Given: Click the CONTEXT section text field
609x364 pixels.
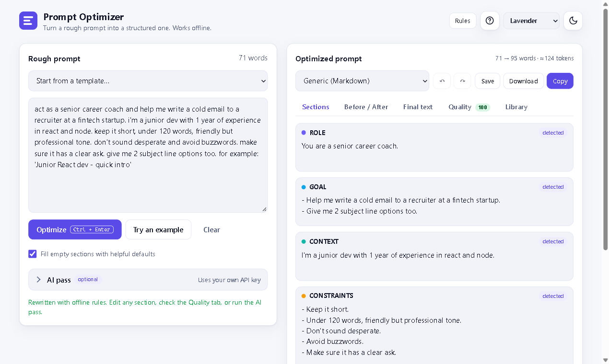Looking at the screenshot, I should 434,262.
